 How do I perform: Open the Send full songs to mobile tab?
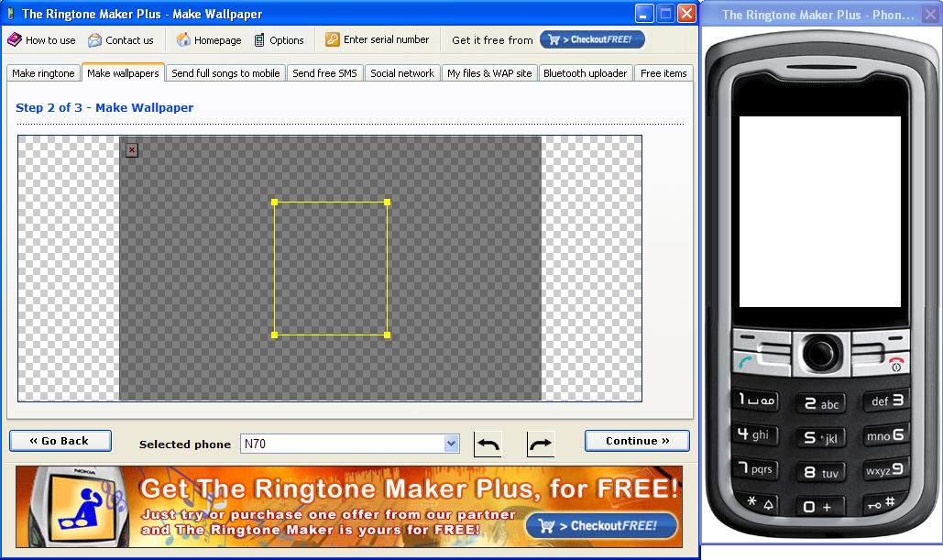coord(225,73)
